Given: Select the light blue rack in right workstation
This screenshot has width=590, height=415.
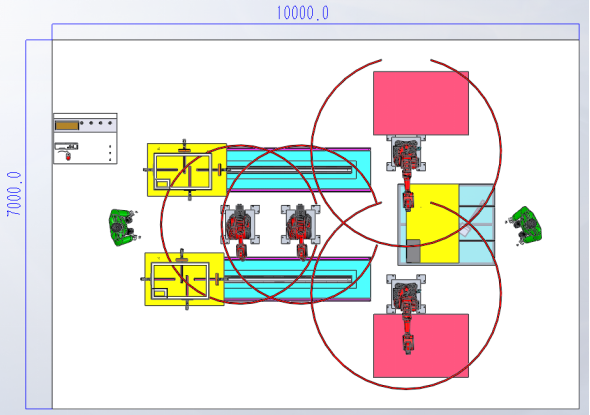Looking at the screenshot, I should point(476,224).
